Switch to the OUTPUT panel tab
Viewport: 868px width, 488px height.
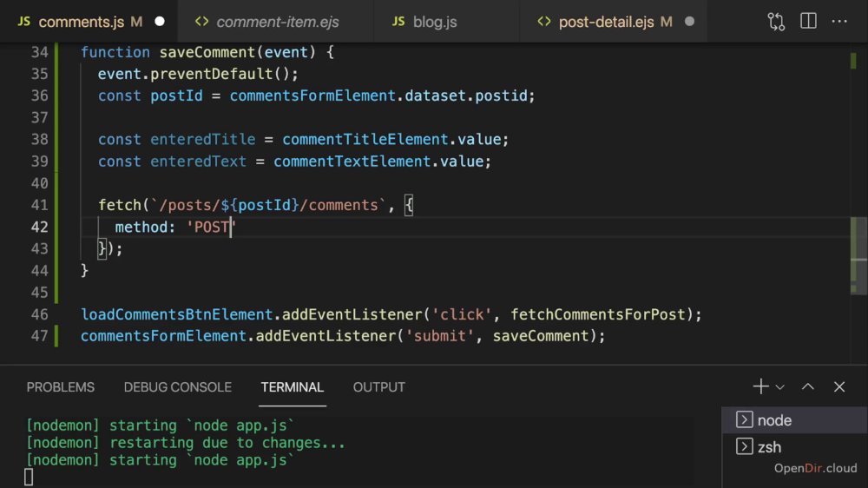tap(379, 387)
